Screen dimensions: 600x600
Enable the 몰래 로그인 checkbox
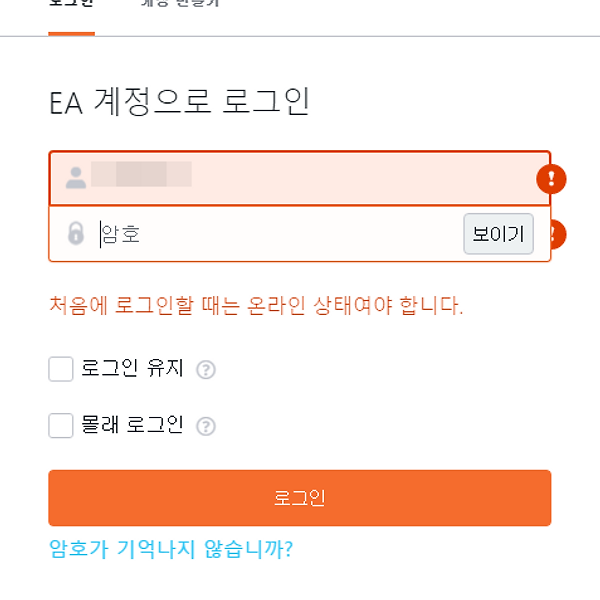coord(61,426)
